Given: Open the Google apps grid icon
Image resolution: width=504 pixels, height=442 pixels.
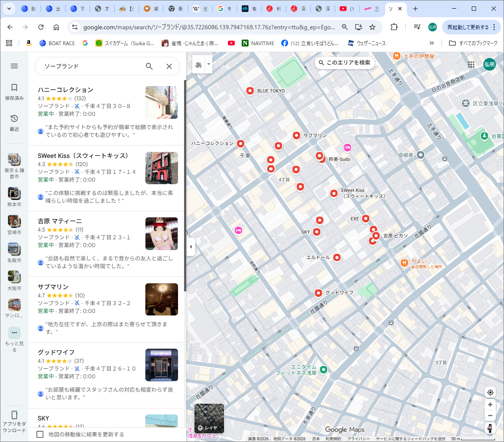Looking at the screenshot, I should [471, 64].
